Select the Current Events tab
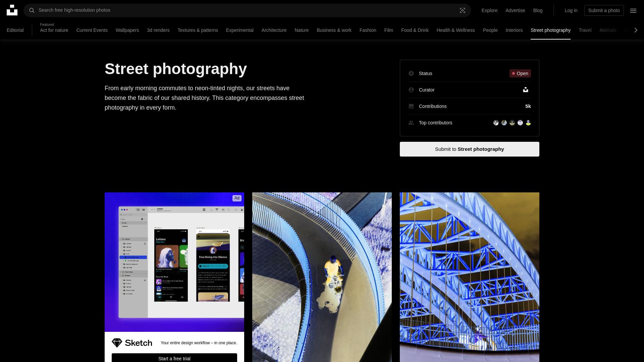The height and width of the screenshot is (362, 644). tap(92, 30)
